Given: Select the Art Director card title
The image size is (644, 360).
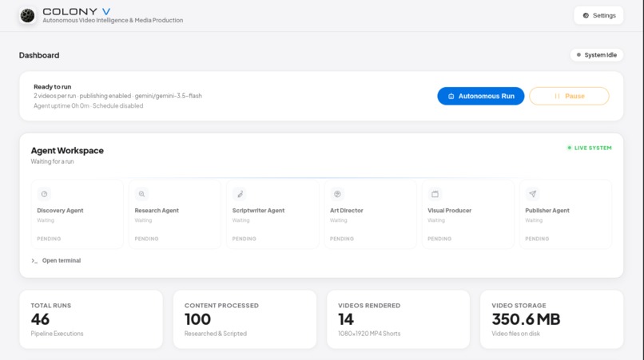Looking at the screenshot, I should pos(347,210).
